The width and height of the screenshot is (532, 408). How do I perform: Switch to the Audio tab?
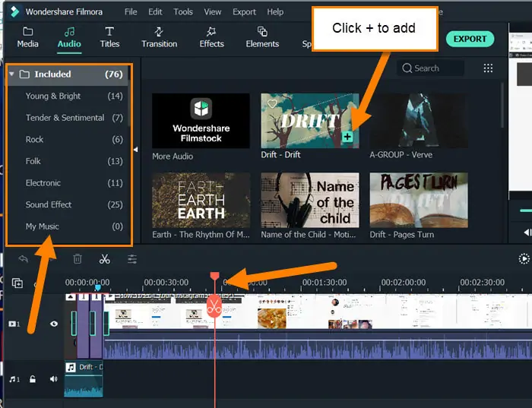[69, 38]
